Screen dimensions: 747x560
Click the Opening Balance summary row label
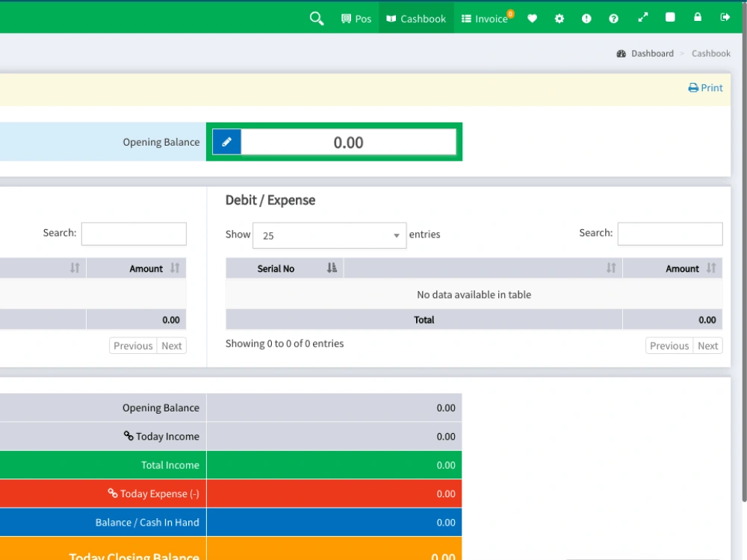161,408
